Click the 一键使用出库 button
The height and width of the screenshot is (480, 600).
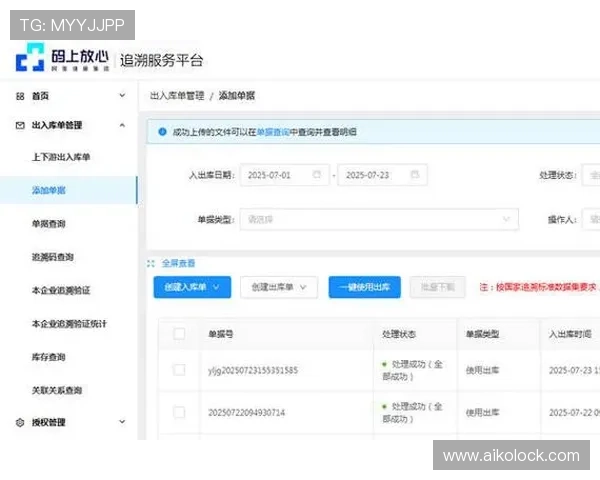click(365, 287)
